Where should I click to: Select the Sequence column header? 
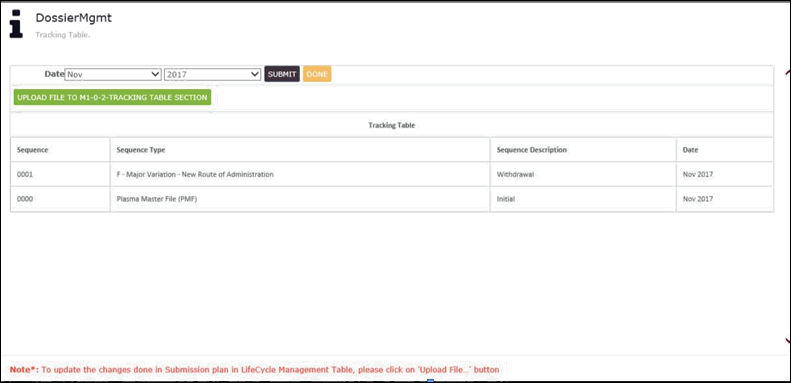click(x=60, y=150)
